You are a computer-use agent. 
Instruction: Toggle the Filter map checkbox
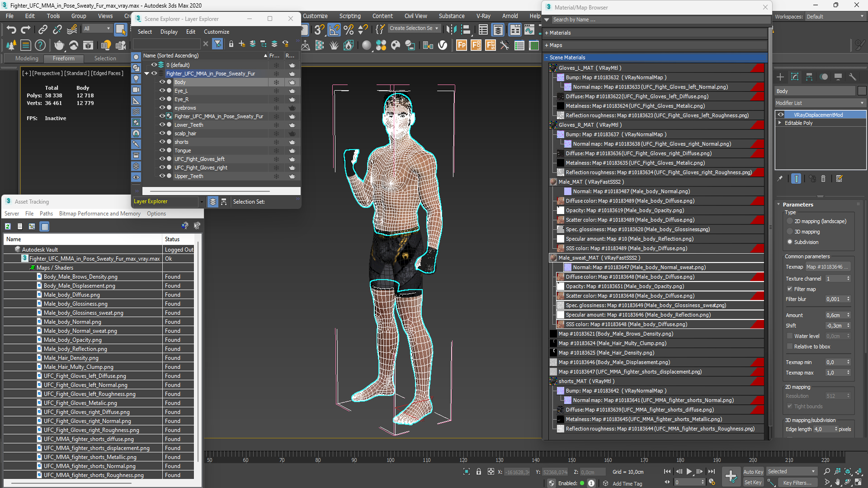(x=790, y=289)
